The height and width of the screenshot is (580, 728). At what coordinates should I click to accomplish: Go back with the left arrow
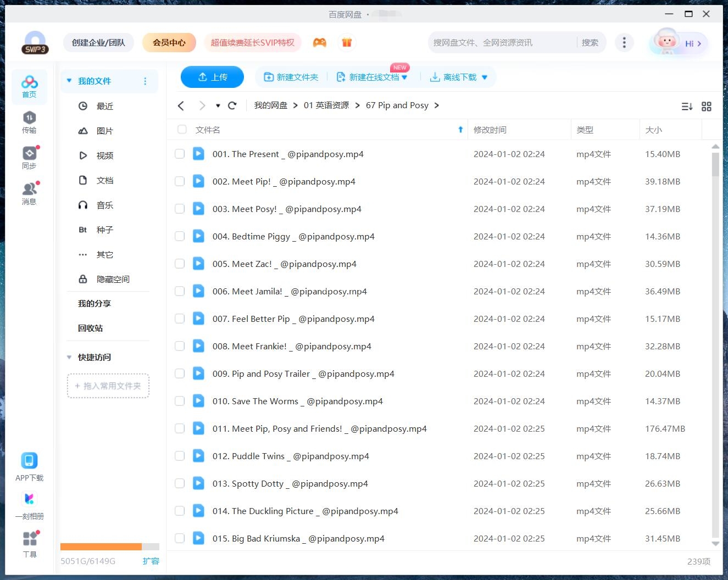click(181, 105)
